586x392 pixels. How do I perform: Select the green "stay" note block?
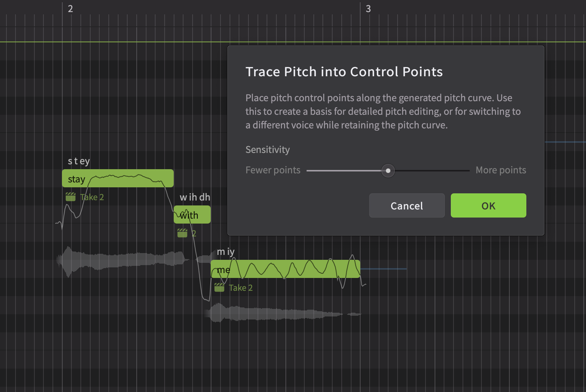tap(117, 179)
